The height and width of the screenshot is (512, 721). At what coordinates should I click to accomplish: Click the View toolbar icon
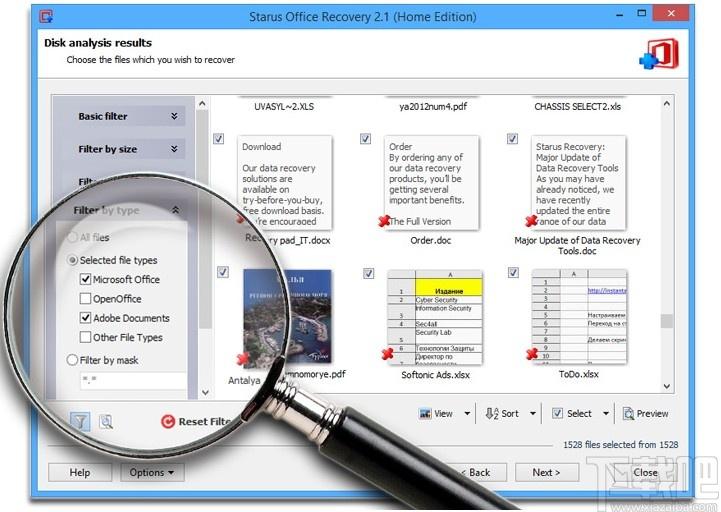pos(425,414)
